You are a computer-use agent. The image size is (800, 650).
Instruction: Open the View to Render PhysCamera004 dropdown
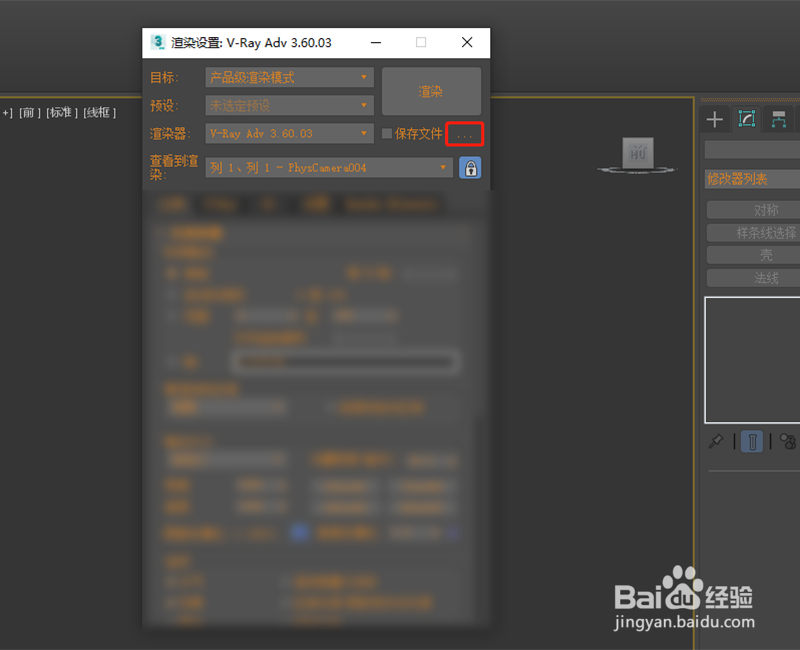coord(329,168)
